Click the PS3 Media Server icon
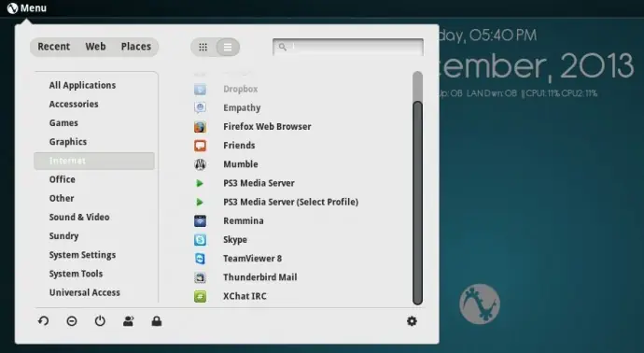Image resolution: width=644 pixels, height=353 pixels. coord(200,183)
